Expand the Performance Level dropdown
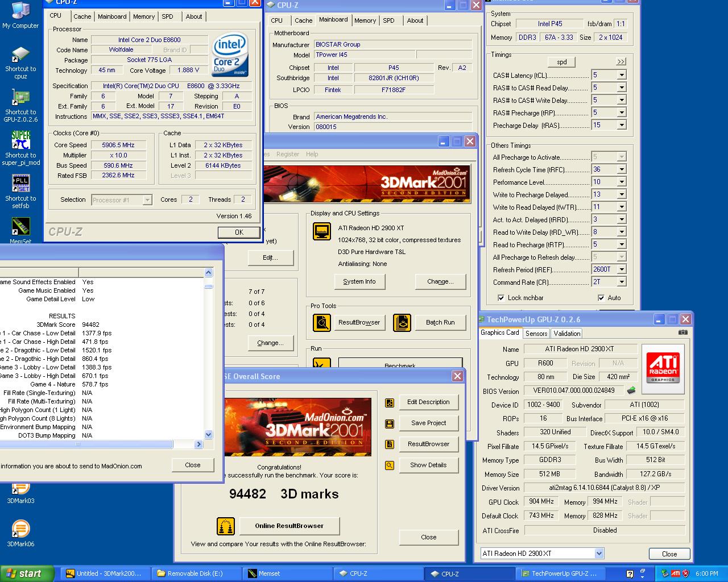The height and width of the screenshot is (582, 728). [x=622, y=182]
